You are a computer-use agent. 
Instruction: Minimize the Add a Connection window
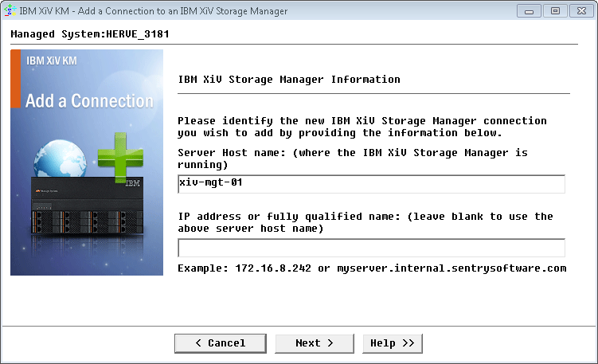(529, 11)
